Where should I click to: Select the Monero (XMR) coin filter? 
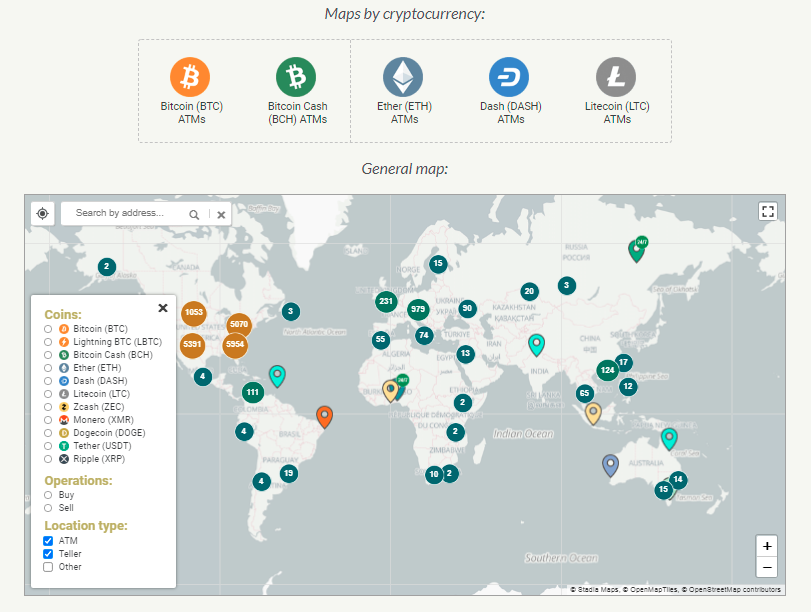(x=48, y=420)
